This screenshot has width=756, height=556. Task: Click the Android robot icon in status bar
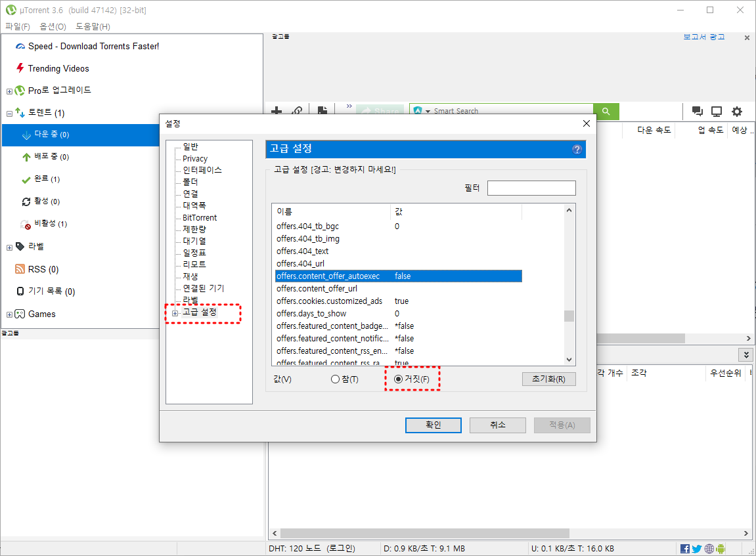pyautogui.click(x=721, y=548)
